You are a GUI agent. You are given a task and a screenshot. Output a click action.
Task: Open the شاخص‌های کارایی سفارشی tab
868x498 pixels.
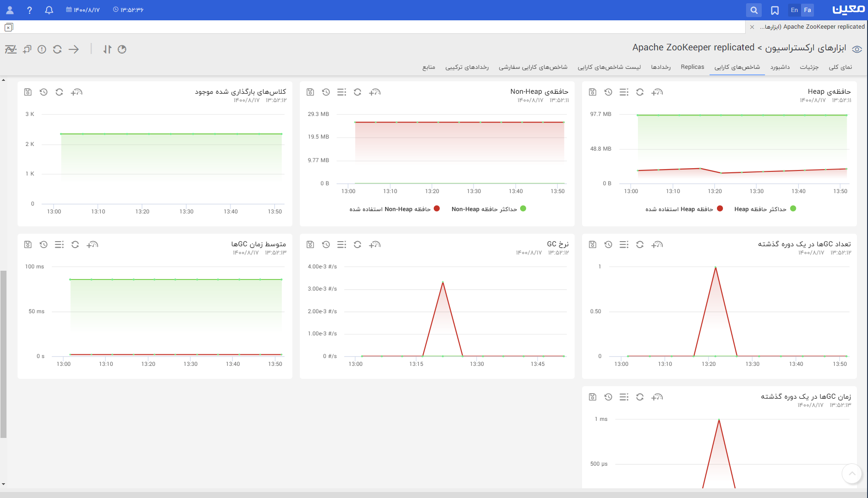pyautogui.click(x=533, y=67)
